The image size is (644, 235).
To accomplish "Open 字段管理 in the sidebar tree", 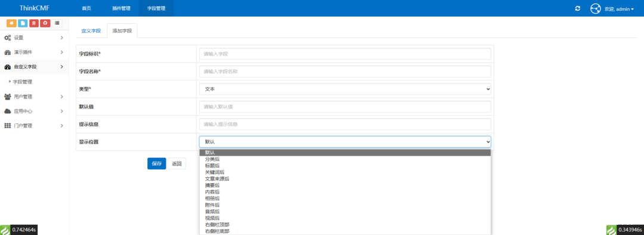I will click(23, 82).
